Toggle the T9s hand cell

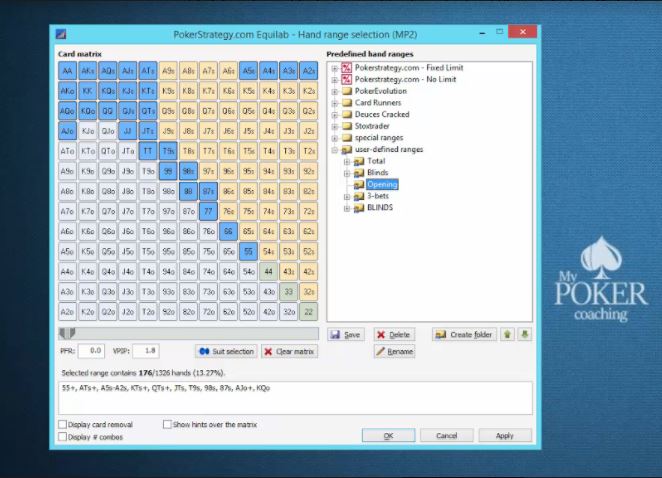(x=168, y=151)
